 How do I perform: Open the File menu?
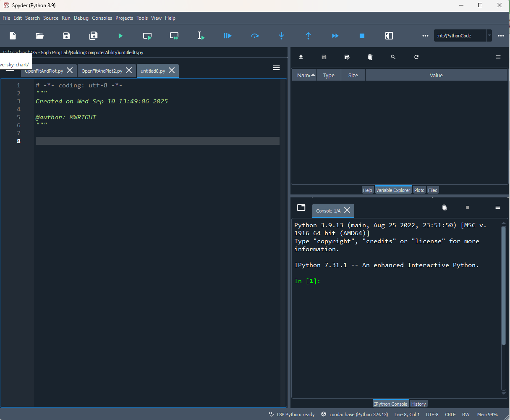[x=6, y=18]
